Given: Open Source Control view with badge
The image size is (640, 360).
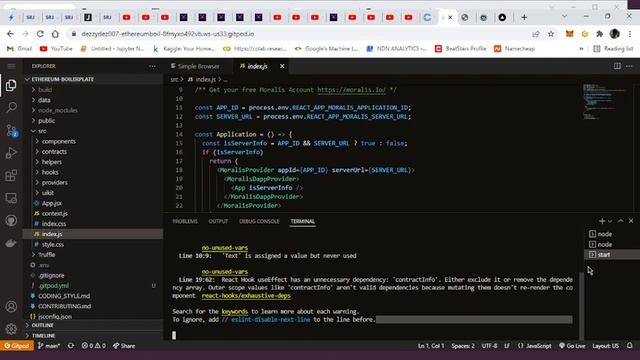Looking at the screenshot, I should (x=11, y=131).
